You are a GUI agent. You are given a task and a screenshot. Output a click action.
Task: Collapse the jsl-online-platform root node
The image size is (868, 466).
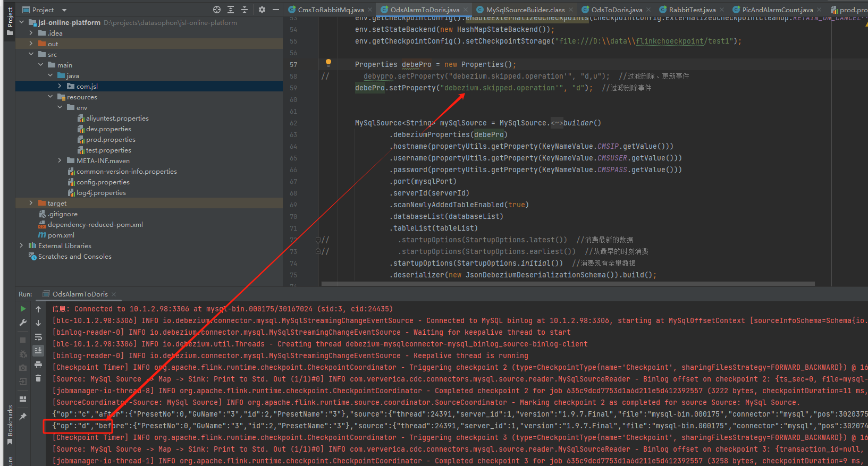pyautogui.click(x=22, y=22)
